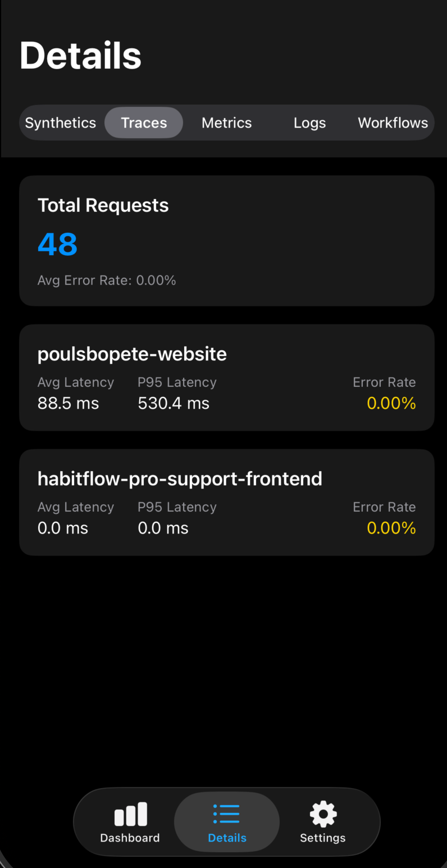Switch to the Synthetics tab
This screenshot has height=868, width=447.
pyautogui.click(x=61, y=123)
